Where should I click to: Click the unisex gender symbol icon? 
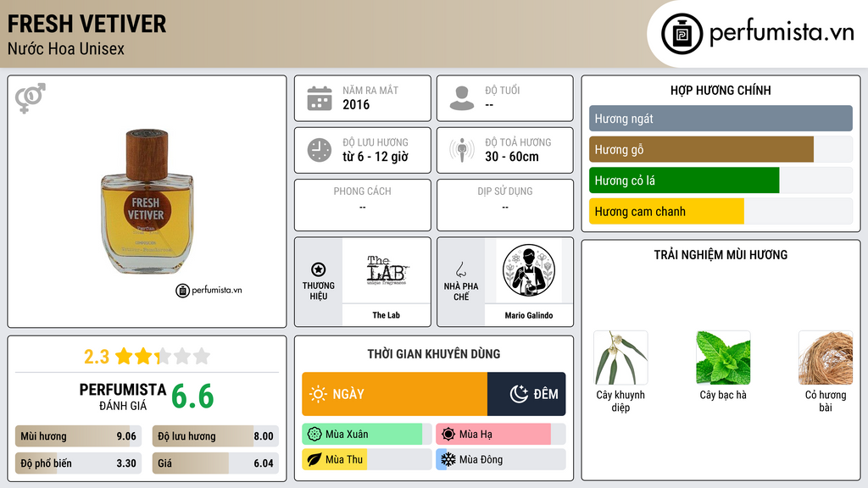tap(31, 98)
